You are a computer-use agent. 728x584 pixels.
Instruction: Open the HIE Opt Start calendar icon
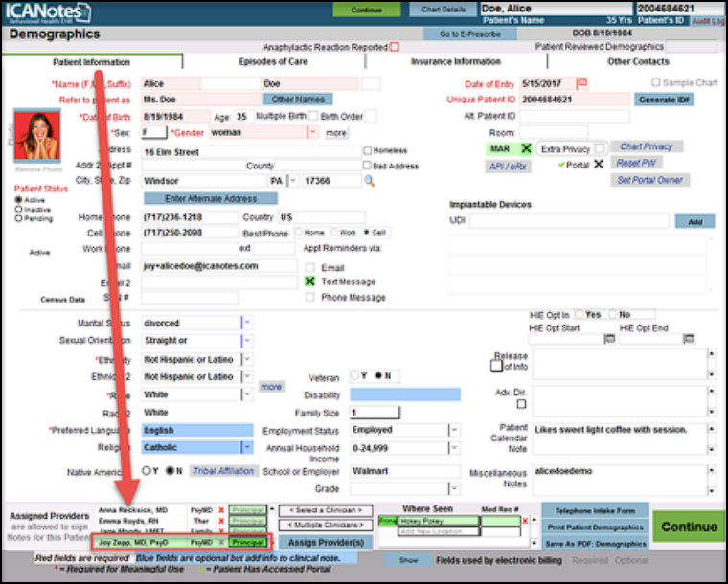pos(609,339)
